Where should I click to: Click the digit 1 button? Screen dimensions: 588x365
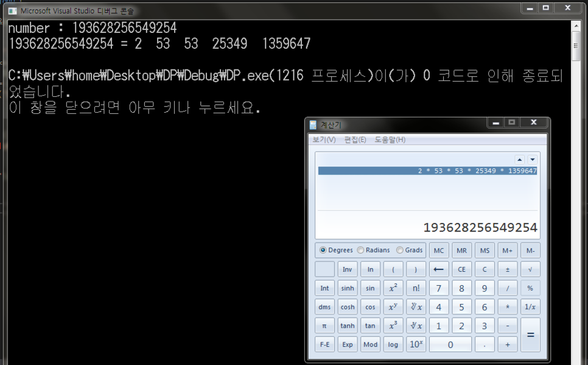tap(439, 325)
